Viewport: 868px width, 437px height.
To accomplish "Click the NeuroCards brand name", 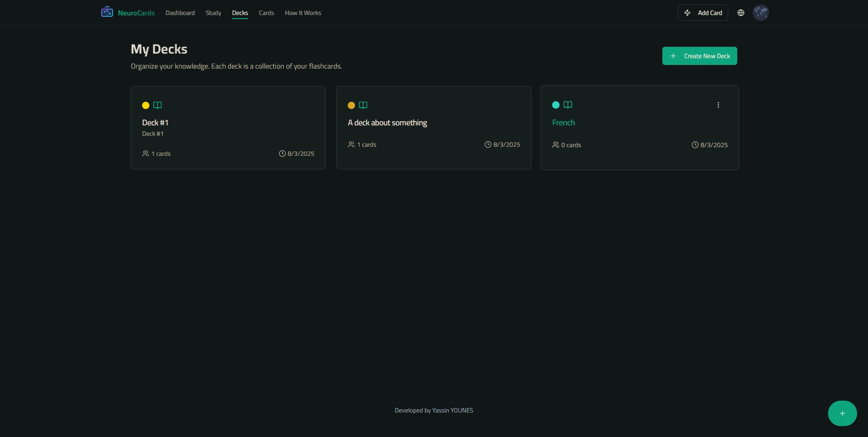I will 136,13.
